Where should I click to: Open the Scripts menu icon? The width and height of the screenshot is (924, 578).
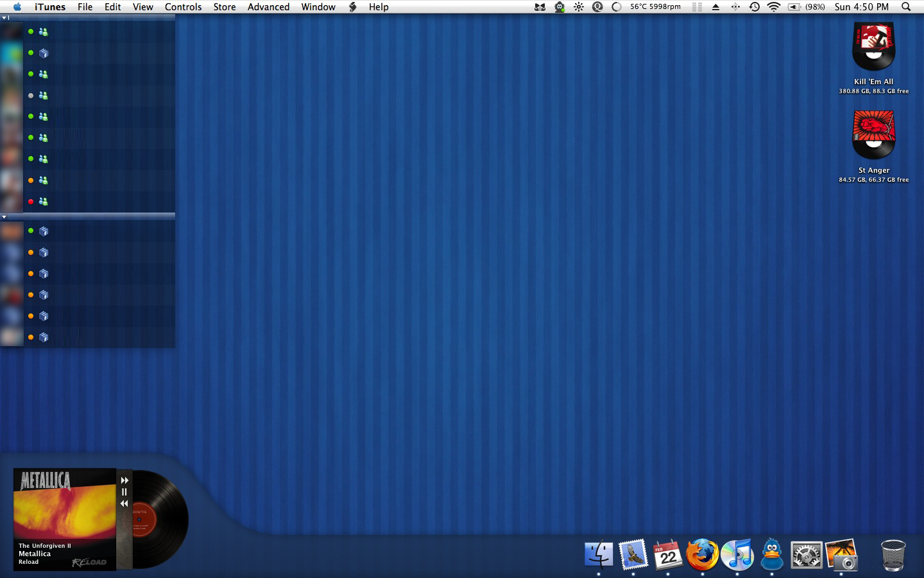pyautogui.click(x=353, y=6)
